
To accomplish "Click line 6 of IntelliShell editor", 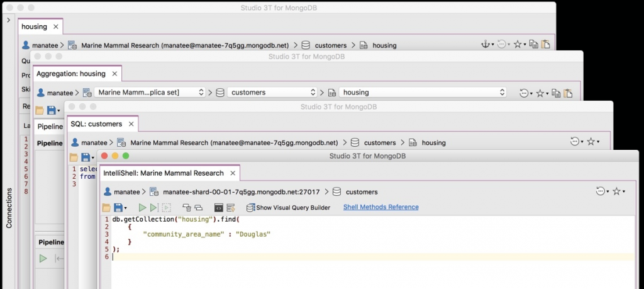I will [373, 256].
